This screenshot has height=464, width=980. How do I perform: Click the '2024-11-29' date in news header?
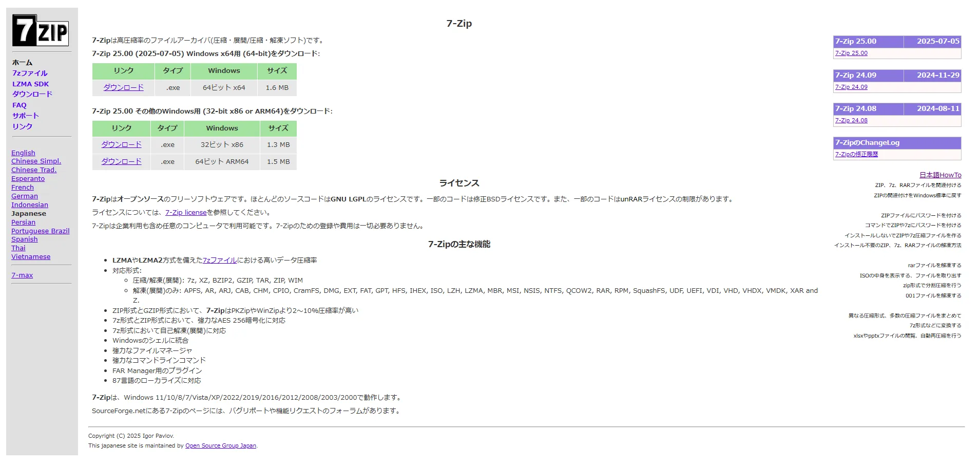click(938, 75)
